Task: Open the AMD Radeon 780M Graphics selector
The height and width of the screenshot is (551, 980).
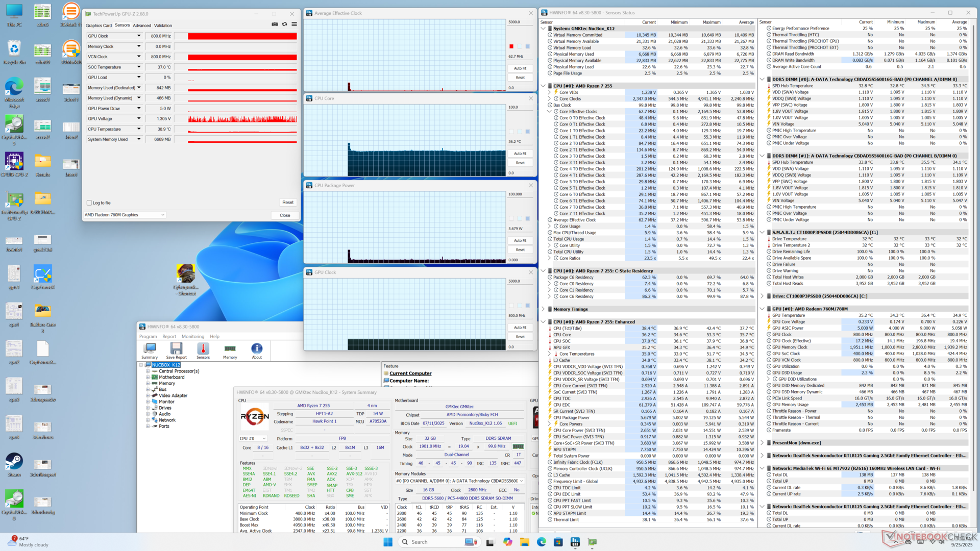Action: [x=125, y=215]
